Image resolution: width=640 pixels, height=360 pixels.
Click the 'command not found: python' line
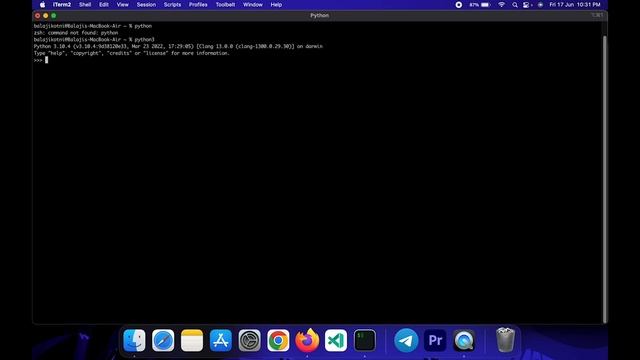pyautogui.click(x=76, y=33)
